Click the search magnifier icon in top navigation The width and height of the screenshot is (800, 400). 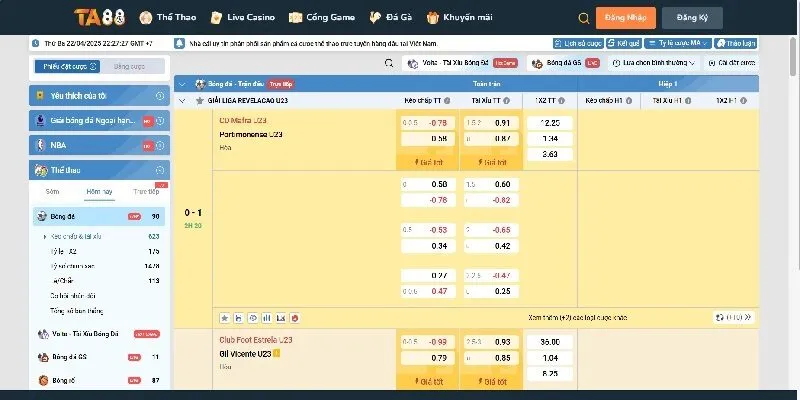(x=584, y=18)
